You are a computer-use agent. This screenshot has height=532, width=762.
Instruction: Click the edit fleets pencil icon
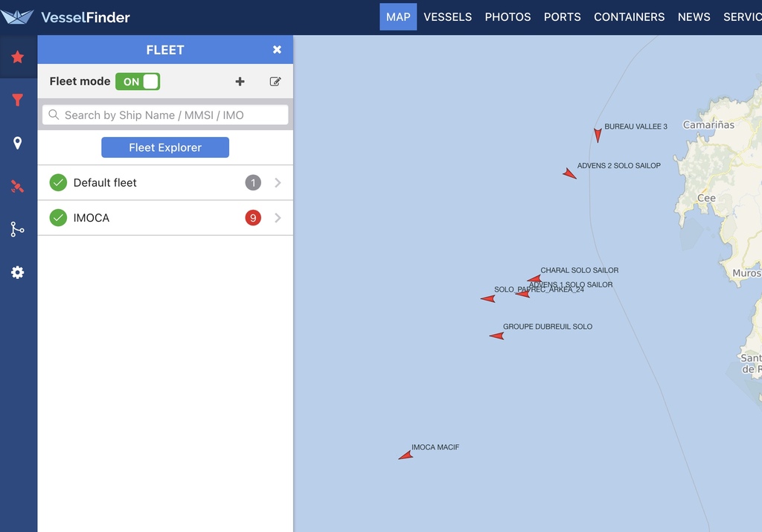tap(275, 82)
